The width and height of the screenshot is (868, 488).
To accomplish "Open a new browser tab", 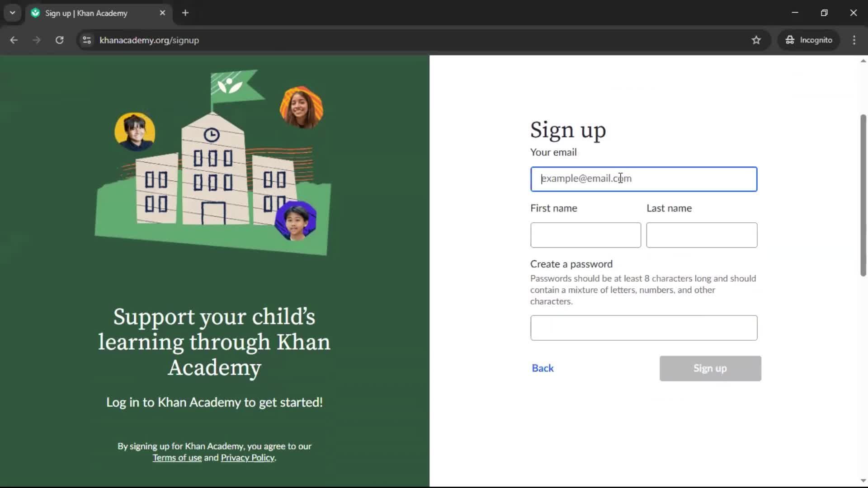I will coord(185,13).
